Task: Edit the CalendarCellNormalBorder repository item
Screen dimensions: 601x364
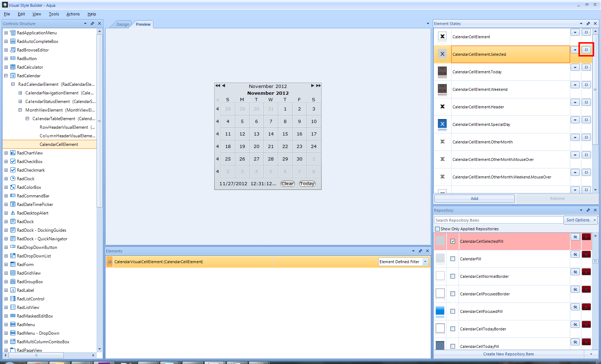Action: (x=575, y=272)
